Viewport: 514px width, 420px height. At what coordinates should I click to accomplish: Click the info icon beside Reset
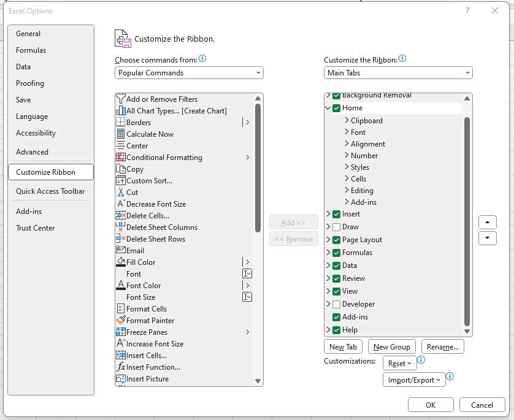[x=421, y=360]
